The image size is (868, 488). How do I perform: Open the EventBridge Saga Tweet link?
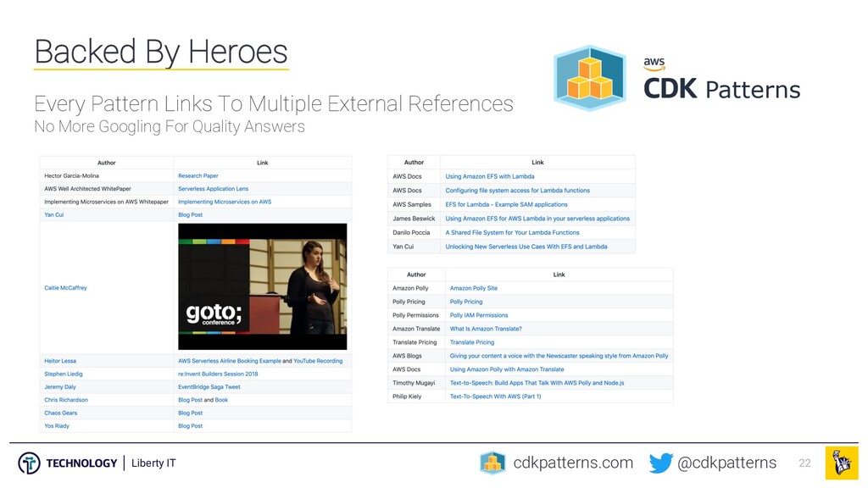click(x=209, y=386)
